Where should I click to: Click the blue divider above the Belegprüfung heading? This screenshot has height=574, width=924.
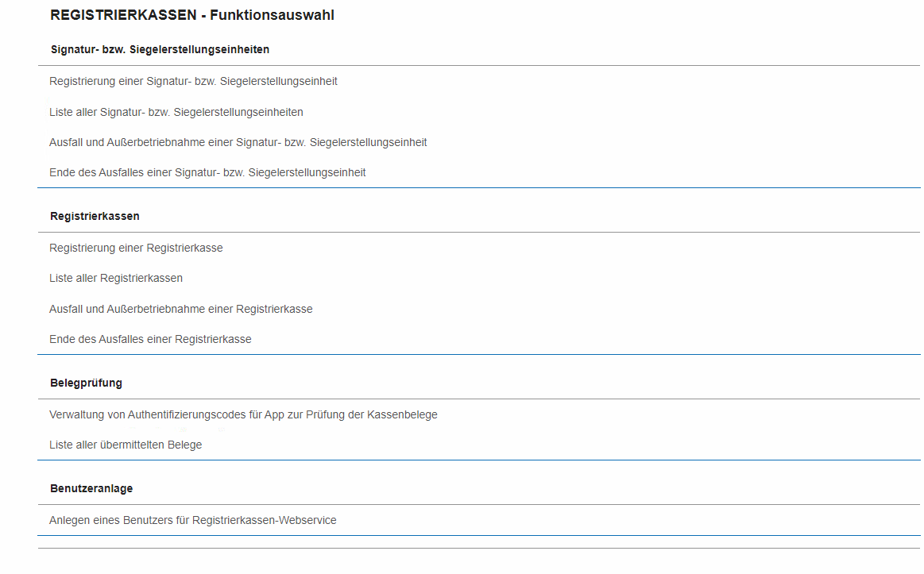(478, 355)
